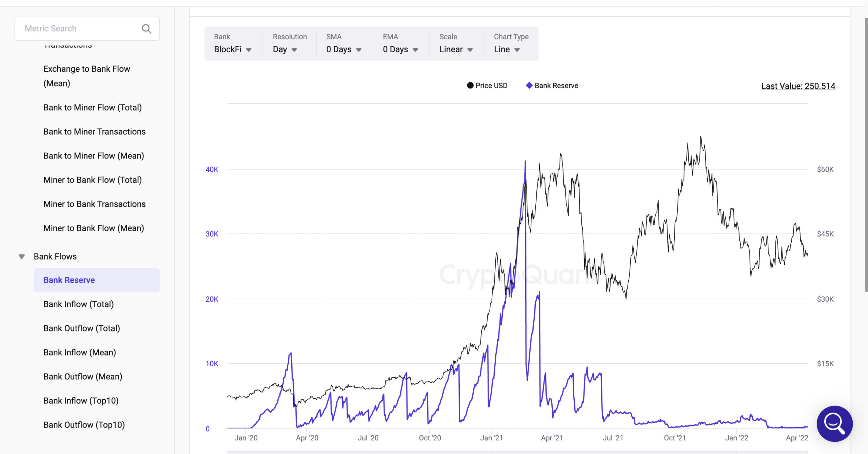Click the Bank Flows section heading
868x454 pixels.
tap(55, 257)
